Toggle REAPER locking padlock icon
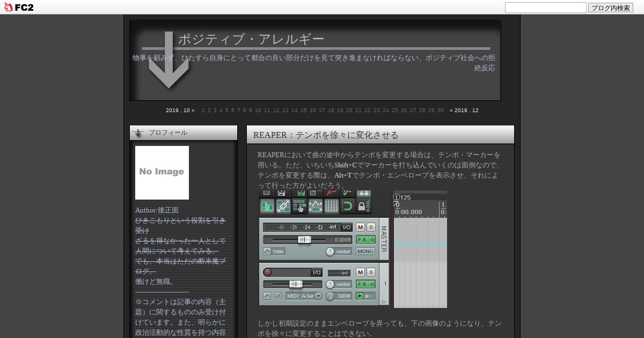Viewport: 644px width, 338px height. (363, 206)
